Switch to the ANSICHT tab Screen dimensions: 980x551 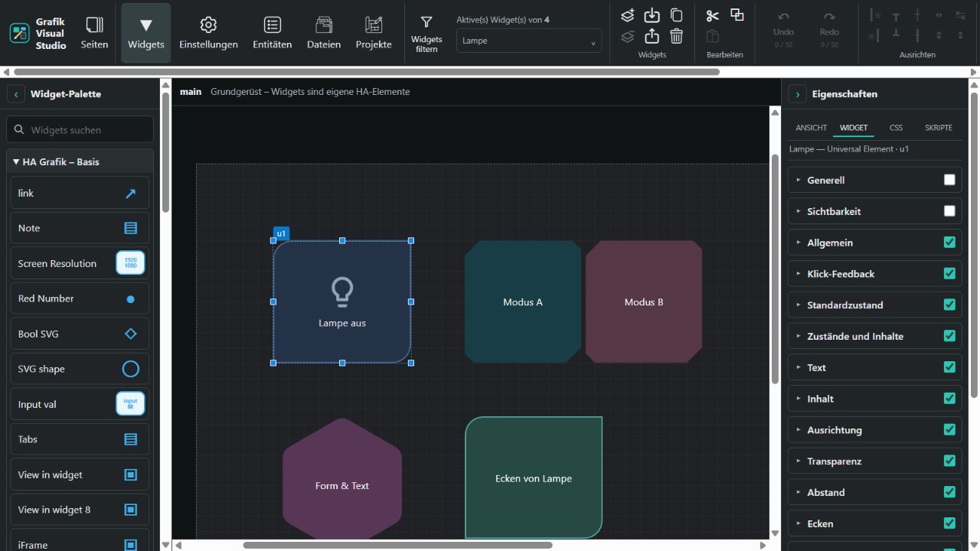tap(811, 128)
